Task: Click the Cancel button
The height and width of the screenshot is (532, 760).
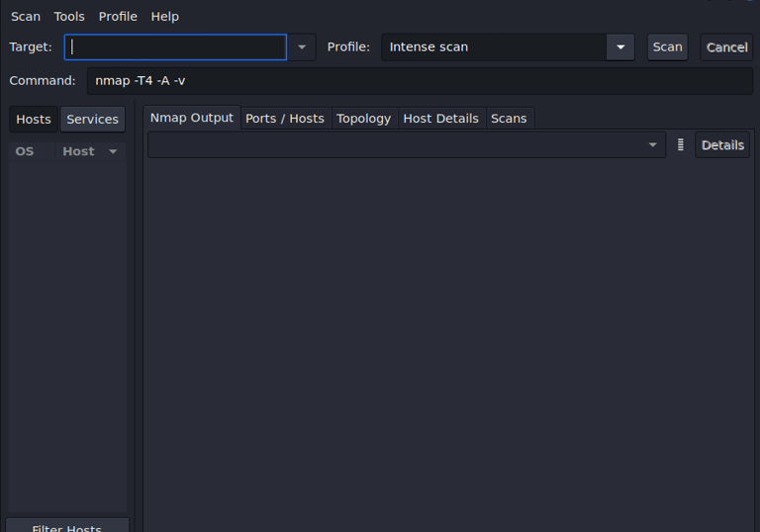Action: 726,47
